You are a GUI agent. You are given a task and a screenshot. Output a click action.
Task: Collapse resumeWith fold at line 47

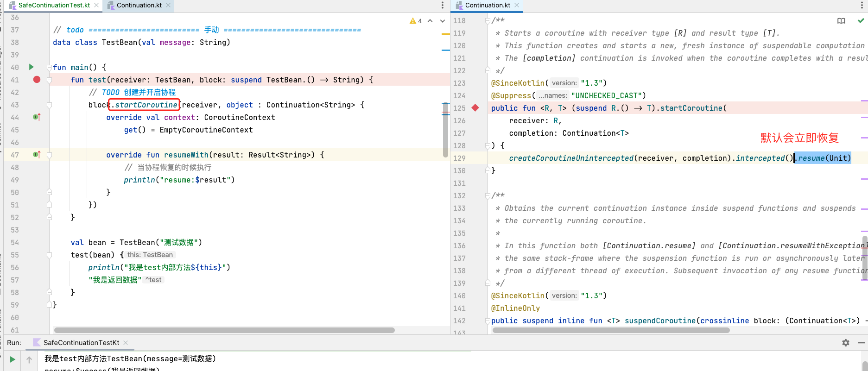[49, 155]
